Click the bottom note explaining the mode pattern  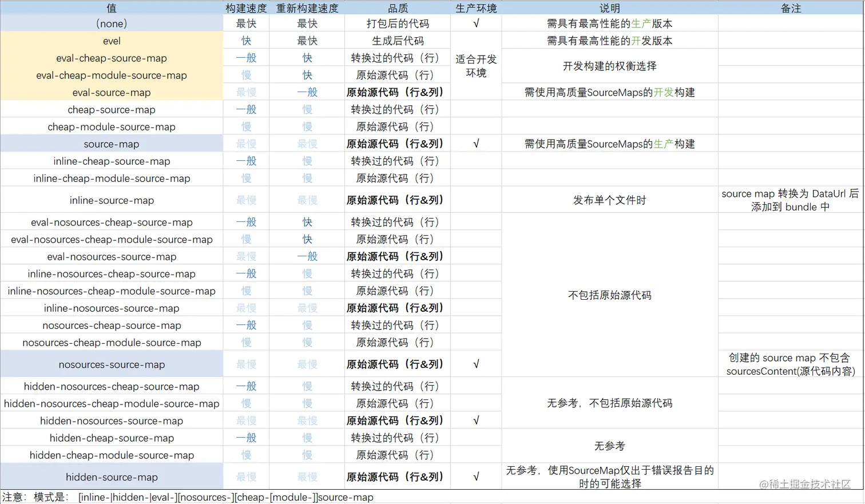pyautogui.click(x=189, y=497)
